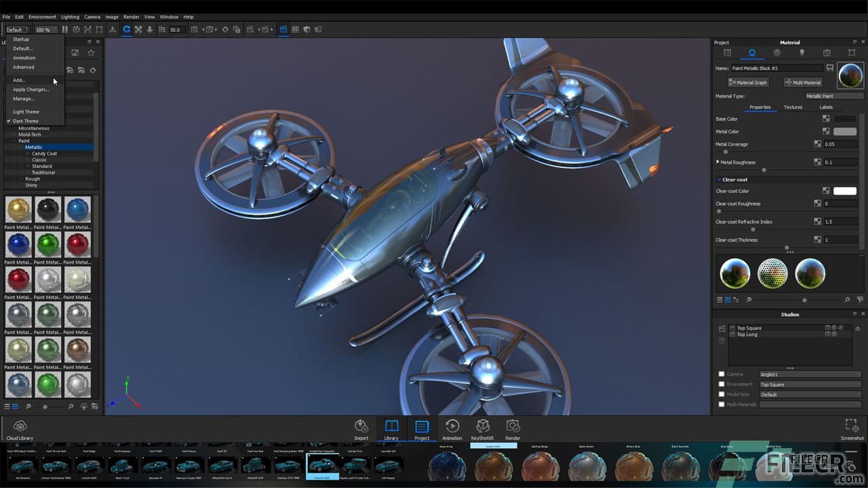Viewport: 868px width, 488px height.
Task: Select the environment globe icon in the Material panel
Action: tap(775, 52)
